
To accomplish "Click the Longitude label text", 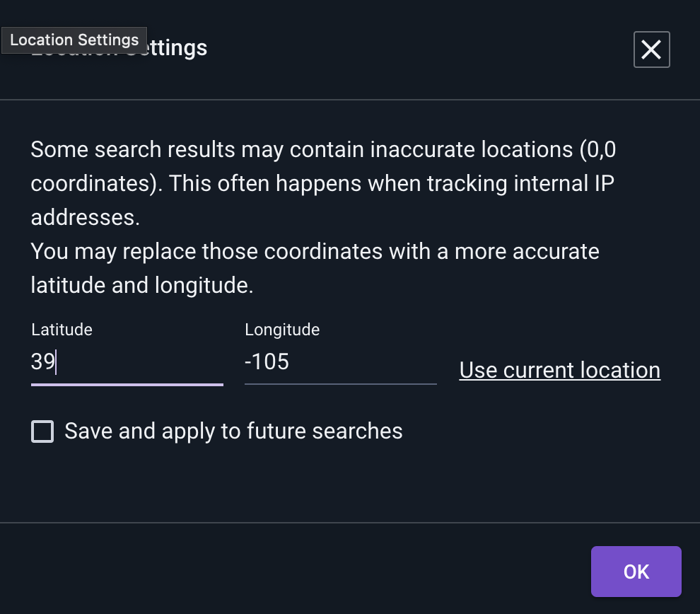I will 282,330.
